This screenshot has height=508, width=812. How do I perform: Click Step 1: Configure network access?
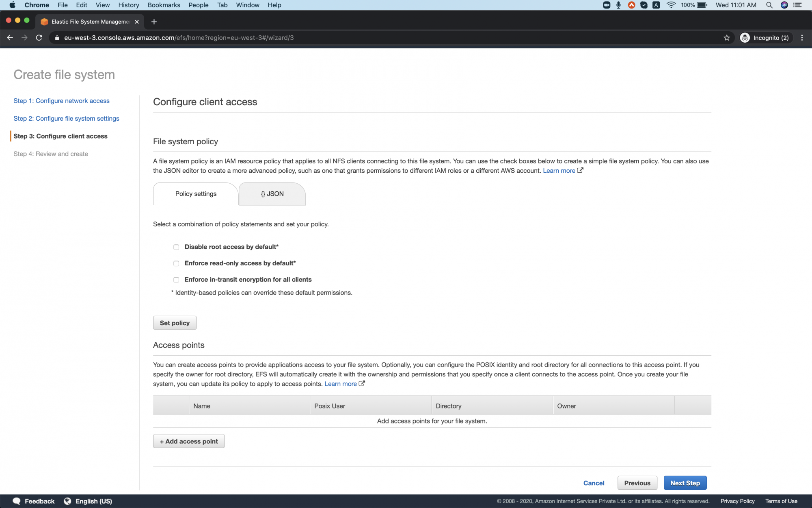click(61, 101)
